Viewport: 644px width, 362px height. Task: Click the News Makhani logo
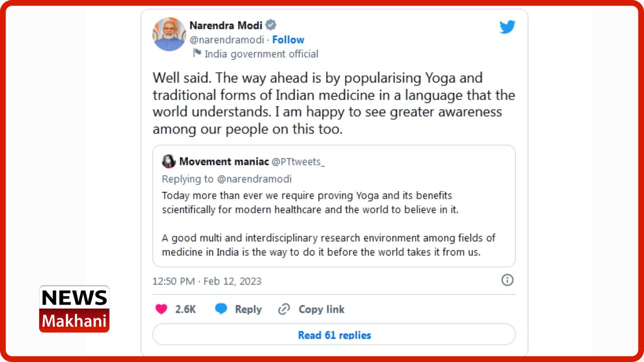coord(74,309)
